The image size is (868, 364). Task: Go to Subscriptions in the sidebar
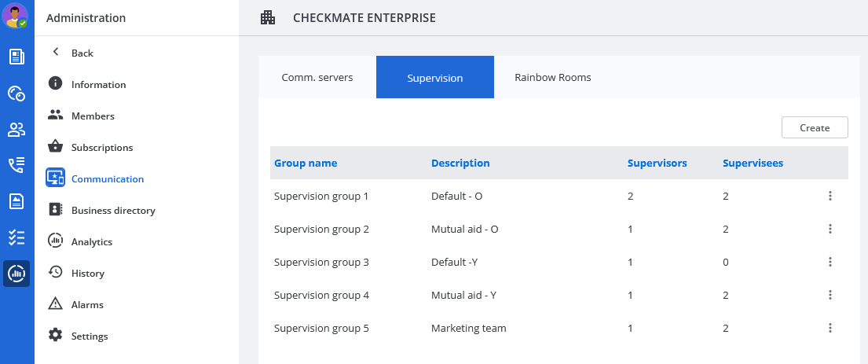101,147
